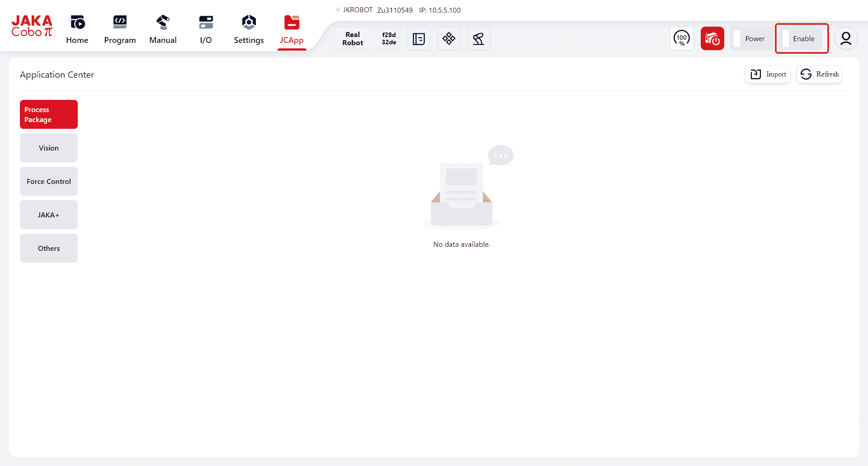Image resolution: width=868 pixels, height=466 pixels.
Task: Click the log document icon
Action: click(x=419, y=39)
